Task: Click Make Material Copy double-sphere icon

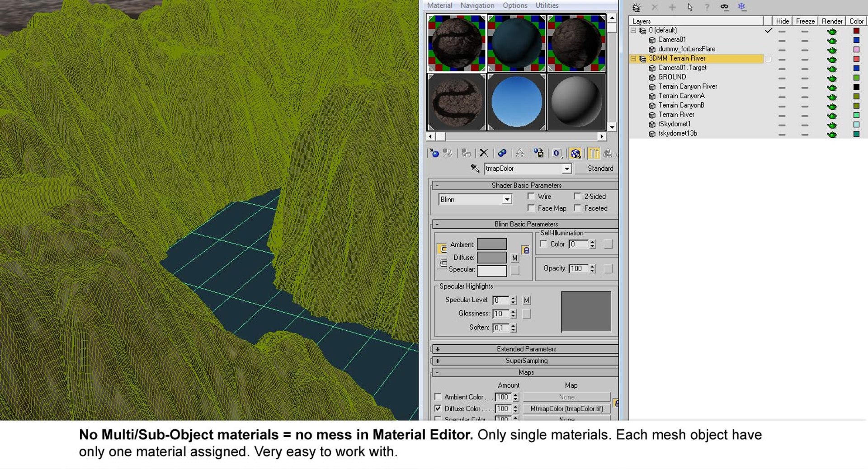Action: pos(502,153)
